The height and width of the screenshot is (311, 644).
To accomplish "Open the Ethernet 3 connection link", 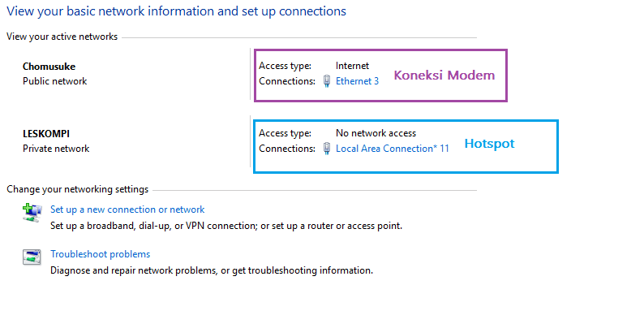I will tap(358, 81).
